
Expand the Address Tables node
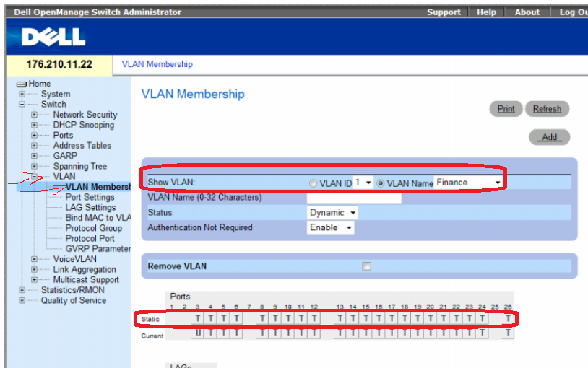34,146
